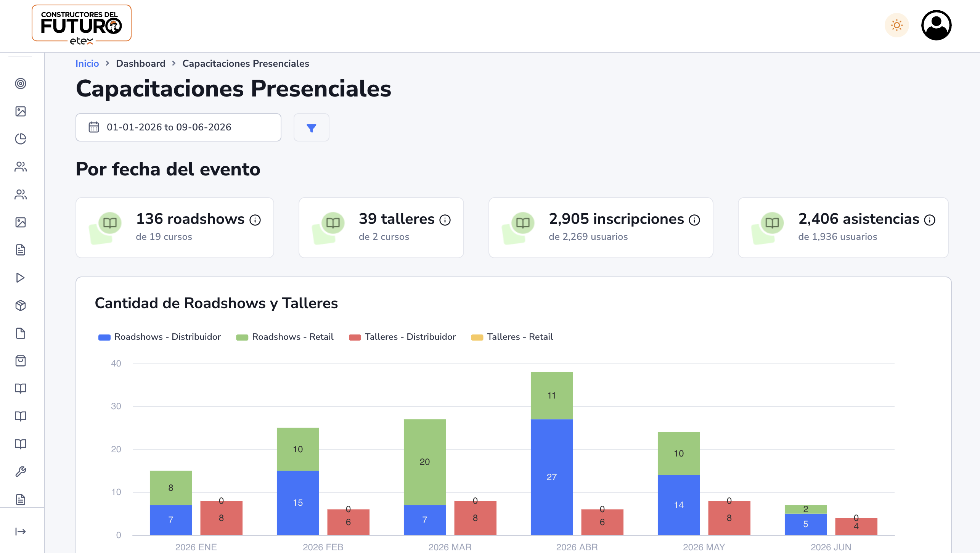
Task: Click Dashboard breadcrumb
Action: coord(141,63)
